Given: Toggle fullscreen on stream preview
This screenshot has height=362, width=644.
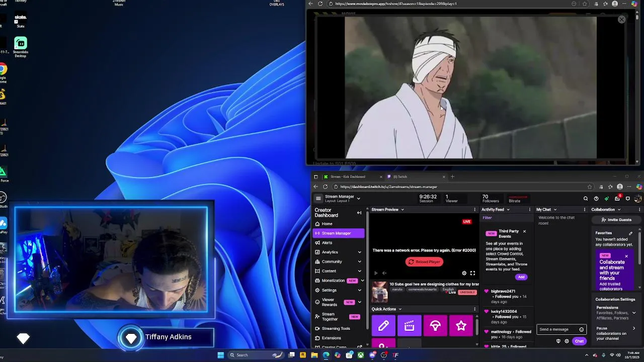Looking at the screenshot, I should [472, 273].
